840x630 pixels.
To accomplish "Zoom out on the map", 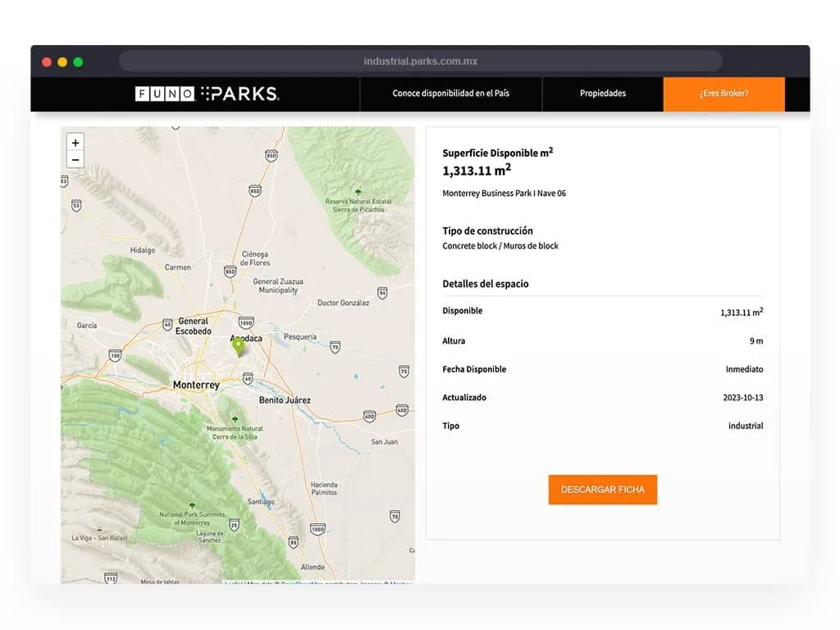I will tap(75, 160).
